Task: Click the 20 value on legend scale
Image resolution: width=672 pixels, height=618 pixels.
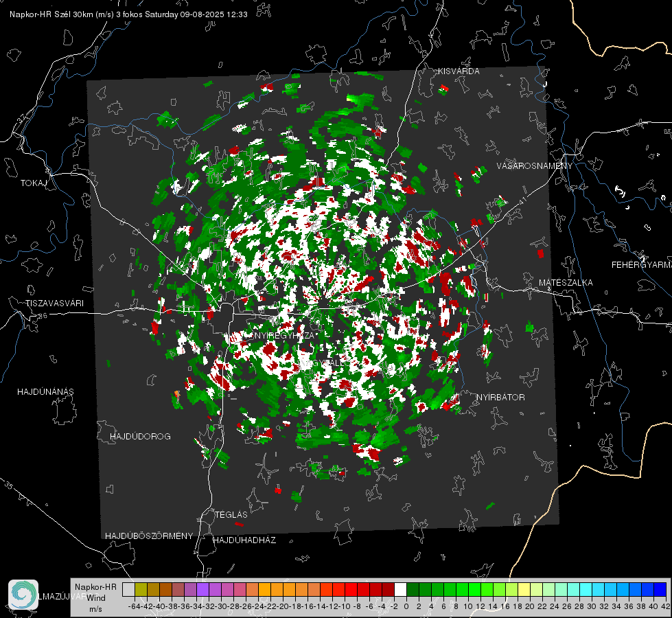Action: point(530,606)
